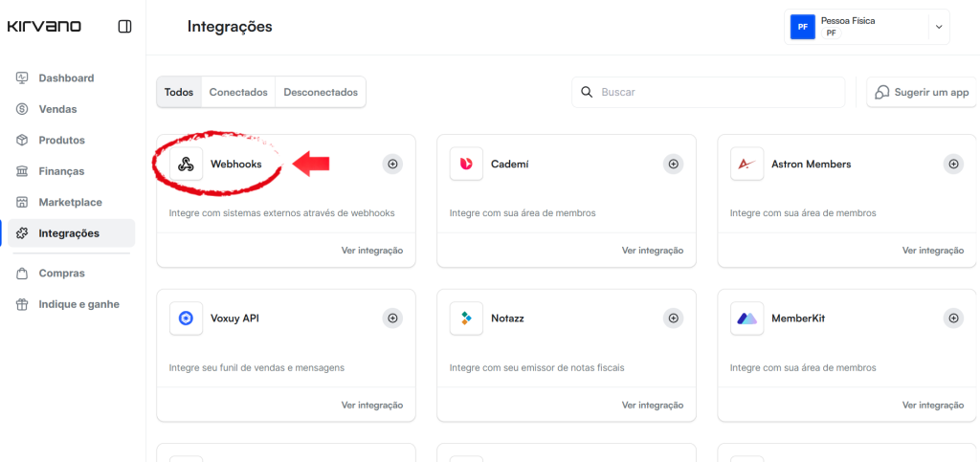Click the Webhooks logo icon
This screenshot has width=980, height=462.
pos(187,165)
